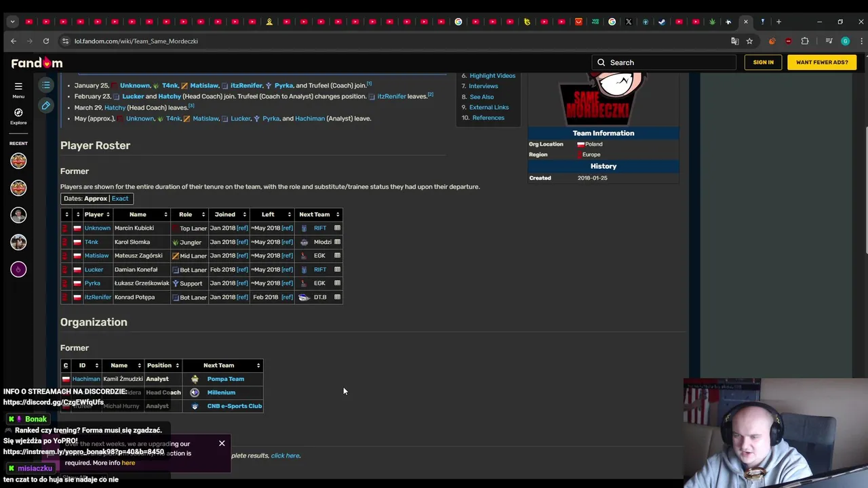Screen dimensions: 868x488
Task: Click the translate page icon
Action: pos(734,41)
